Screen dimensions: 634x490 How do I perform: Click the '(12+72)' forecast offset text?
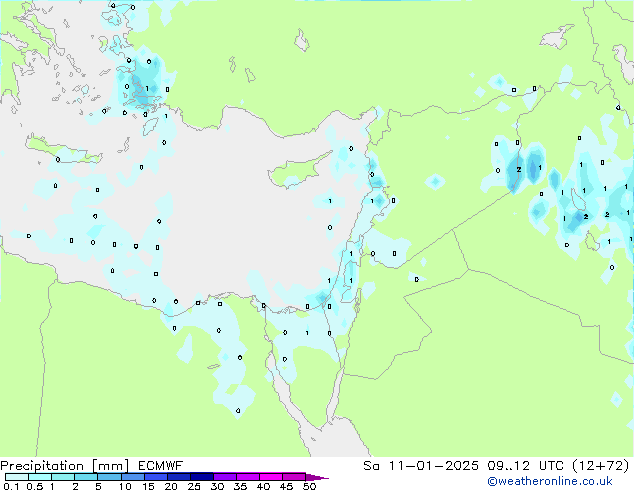(601, 466)
